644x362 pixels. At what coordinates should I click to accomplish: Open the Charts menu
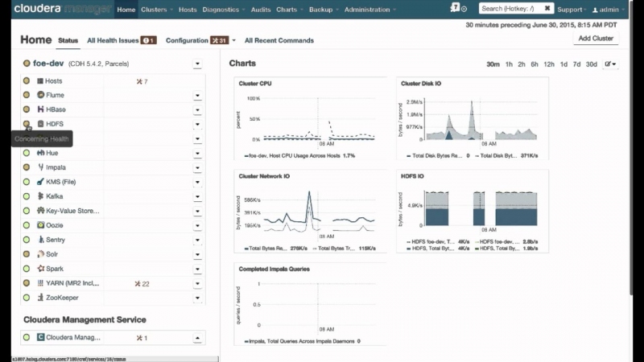[290, 10]
